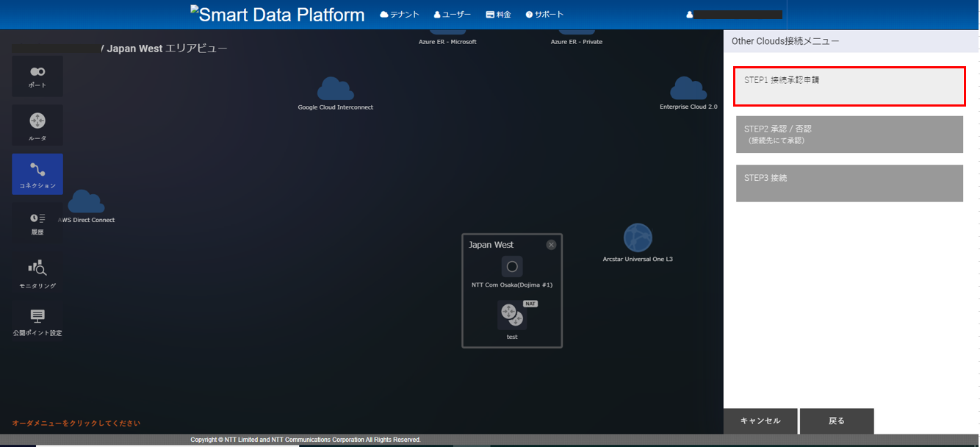This screenshot has height=447, width=980.
Task: Click the test router NAT icon
Action: (512, 315)
